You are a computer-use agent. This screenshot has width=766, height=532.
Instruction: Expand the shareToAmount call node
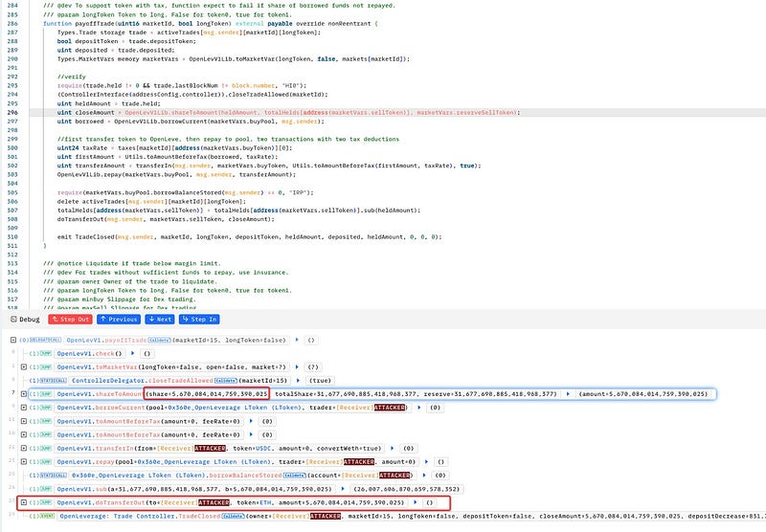click(23, 393)
